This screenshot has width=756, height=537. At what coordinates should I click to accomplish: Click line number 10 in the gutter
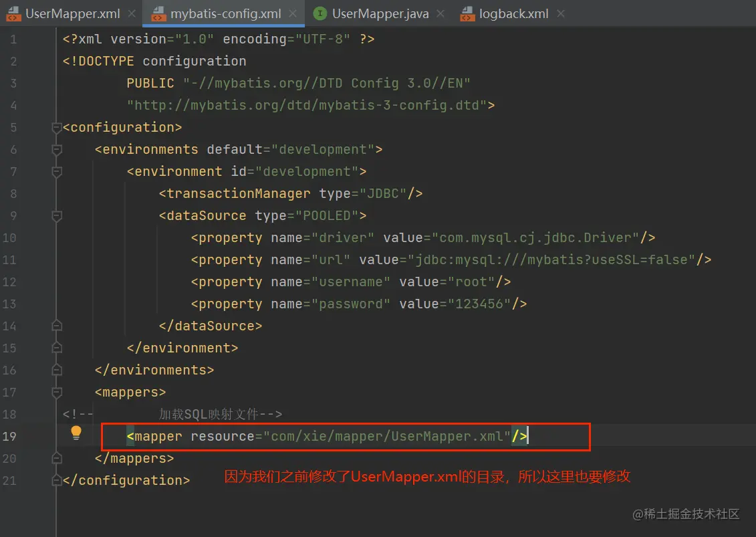[x=9, y=238]
